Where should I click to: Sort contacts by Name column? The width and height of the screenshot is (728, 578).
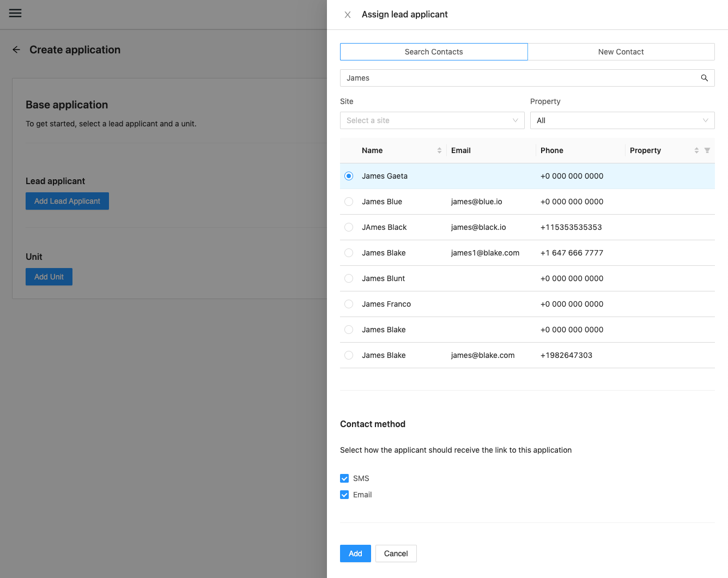point(439,150)
